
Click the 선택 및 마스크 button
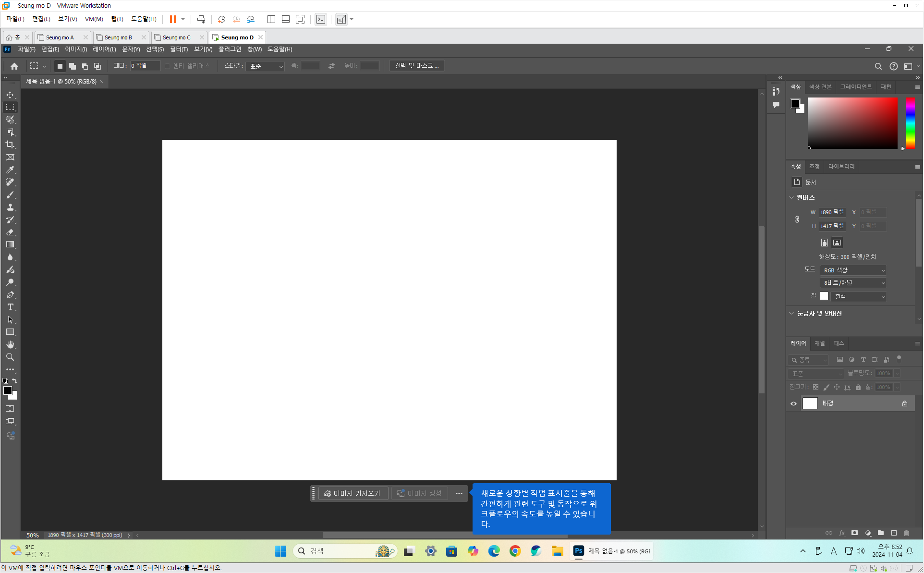[416, 65]
